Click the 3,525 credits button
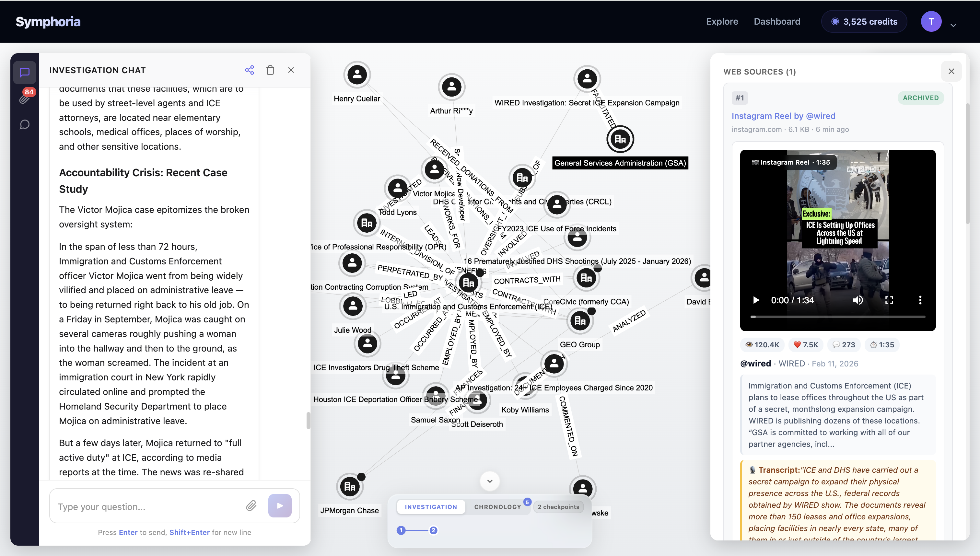This screenshot has width=980, height=556. (x=864, y=21)
